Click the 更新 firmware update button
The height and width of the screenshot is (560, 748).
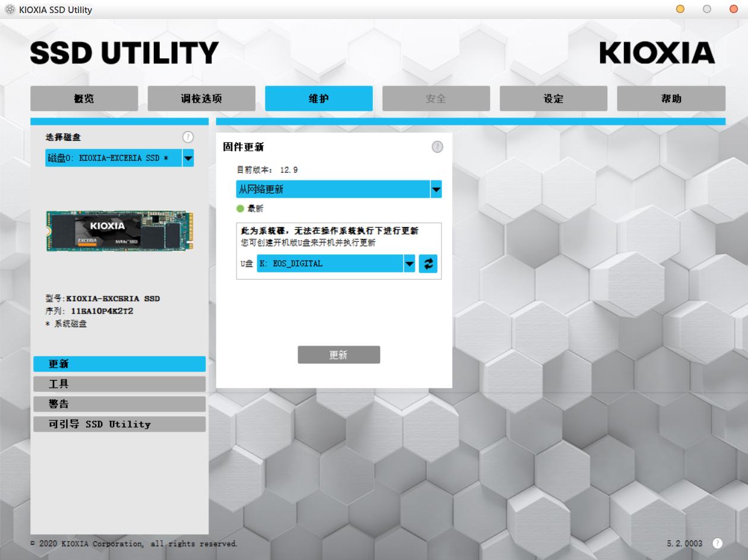click(x=339, y=355)
